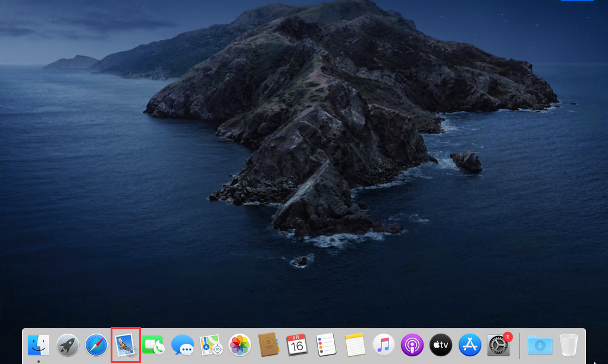Screen dimensions: 608x364
Task: Open the Safari compass icon
Action: tap(96, 344)
